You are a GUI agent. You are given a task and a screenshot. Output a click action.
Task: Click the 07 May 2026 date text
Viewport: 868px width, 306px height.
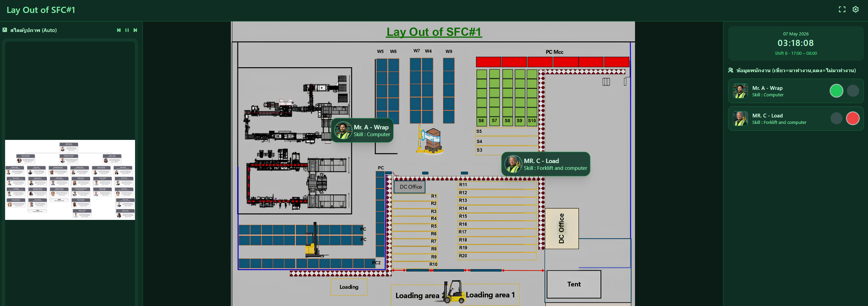click(x=796, y=34)
